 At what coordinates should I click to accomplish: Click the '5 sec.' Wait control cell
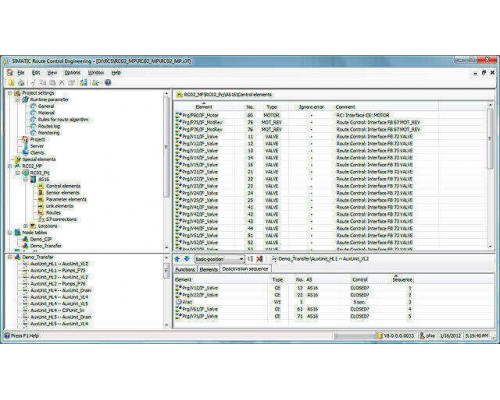[359, 302]
